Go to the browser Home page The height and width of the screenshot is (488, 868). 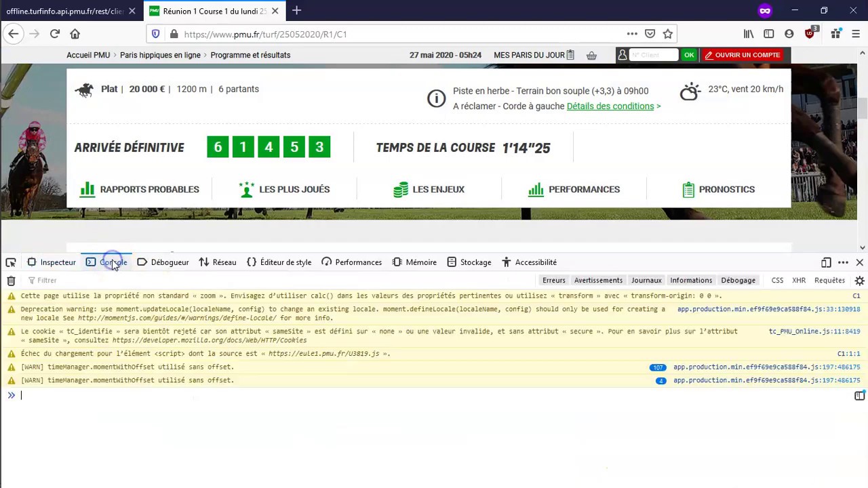75,34
